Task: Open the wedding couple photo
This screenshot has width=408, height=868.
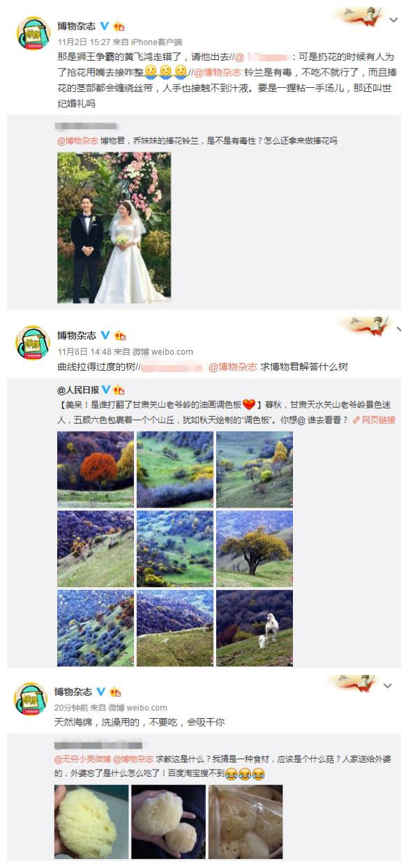Action: click(x=114, y=228)
